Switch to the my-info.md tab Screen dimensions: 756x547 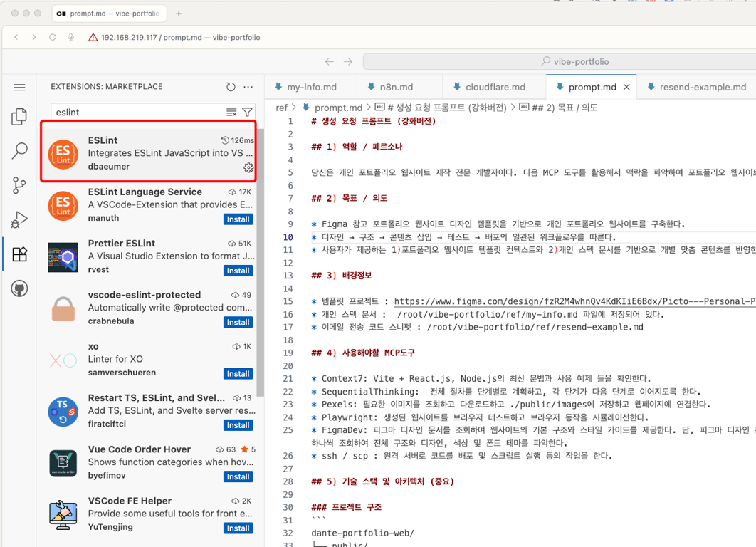[x=312, y=88]
